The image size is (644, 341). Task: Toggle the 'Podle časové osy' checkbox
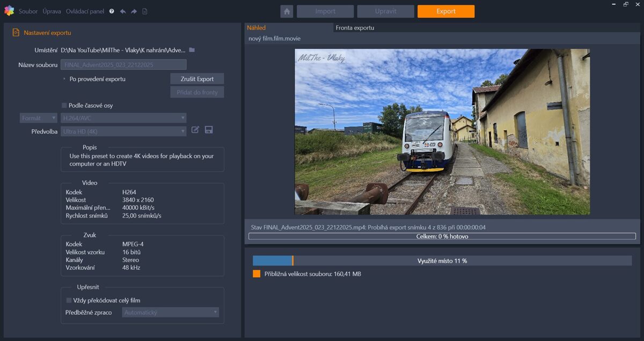[x=64, y=106]
